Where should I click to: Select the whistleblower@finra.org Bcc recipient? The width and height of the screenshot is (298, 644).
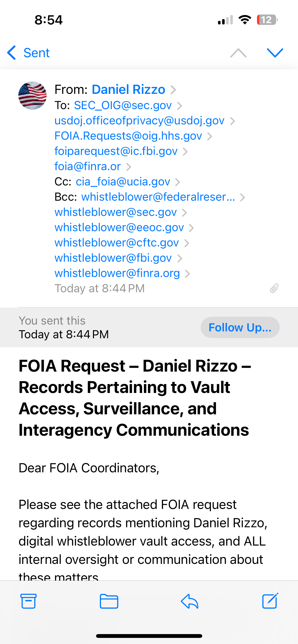(x=117, y=273)
